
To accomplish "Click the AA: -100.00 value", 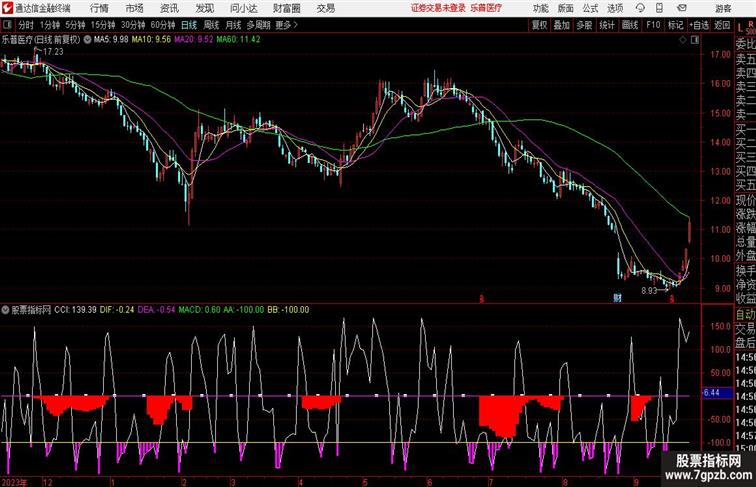I will (243, 310).
